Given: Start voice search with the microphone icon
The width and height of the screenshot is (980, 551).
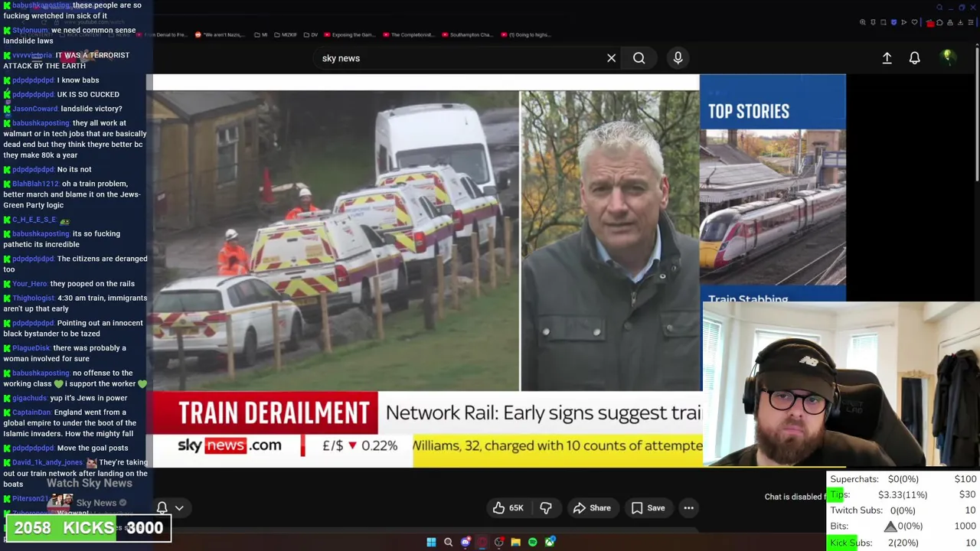Looking at the screenshot, I should coord(678,58).
